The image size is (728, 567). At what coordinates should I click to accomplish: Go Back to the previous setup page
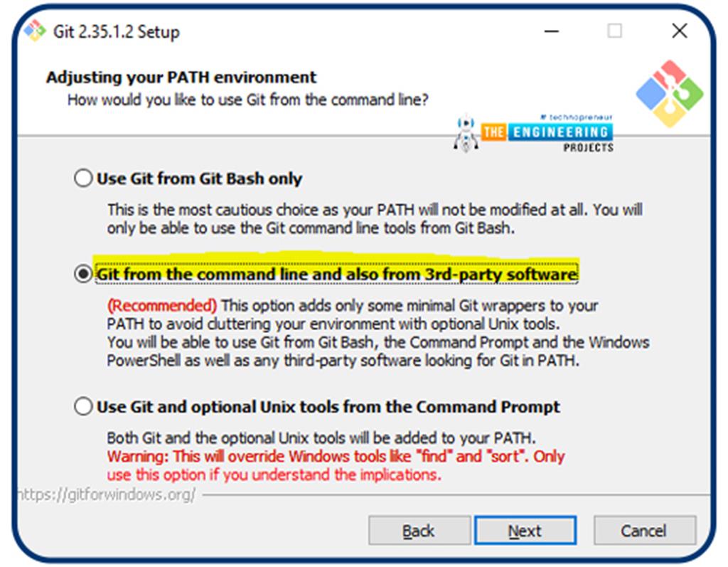419,530
